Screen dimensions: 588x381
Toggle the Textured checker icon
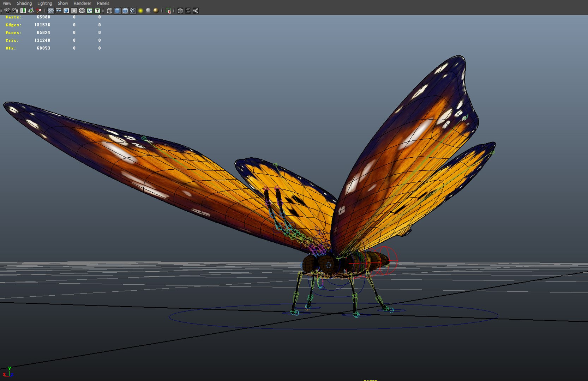pyautogui.click(x=133, y=11)
